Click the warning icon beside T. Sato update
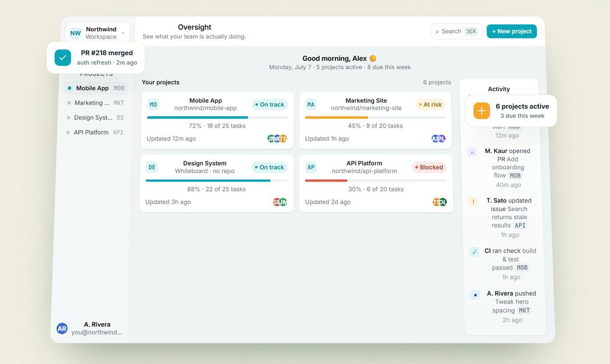The image size is (610, 364). click(x=473, y=202)
